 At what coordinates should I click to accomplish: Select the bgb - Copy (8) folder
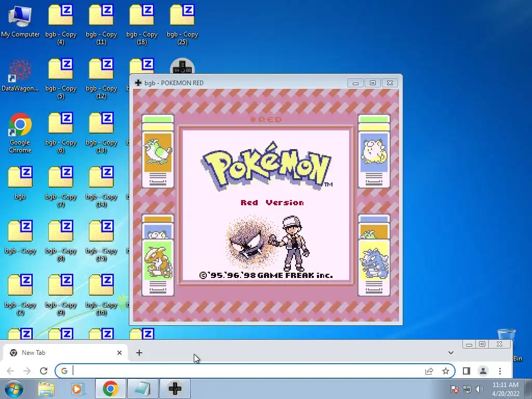tap(61, 241)
